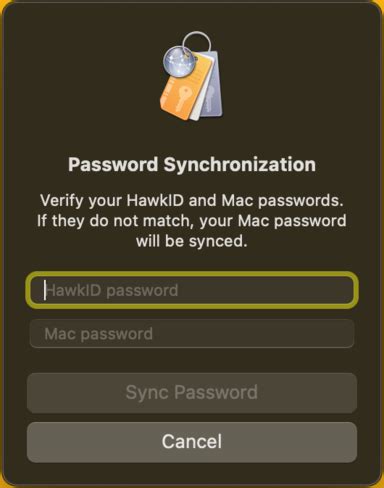
Task: Click the key emblem on the gray card
Action: [x=209, y=98]
